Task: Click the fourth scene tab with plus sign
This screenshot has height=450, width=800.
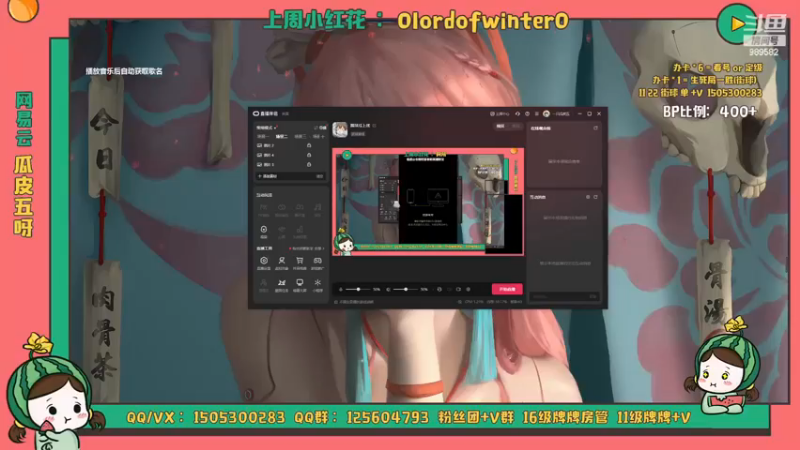Action: pos(318,137)
